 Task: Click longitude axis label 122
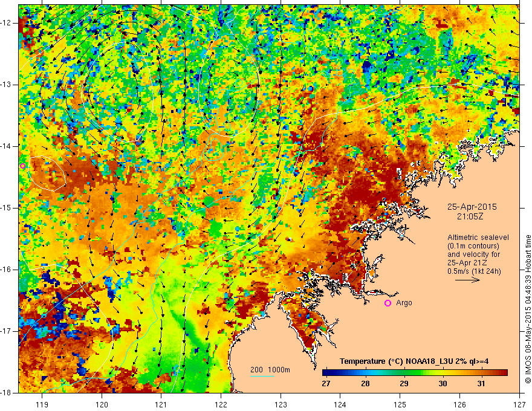[221, 404]
